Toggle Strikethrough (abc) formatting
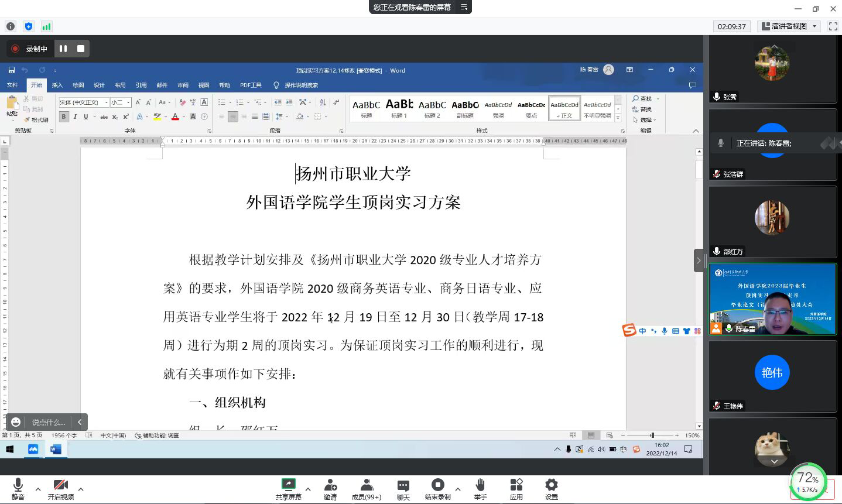This screenshot has height=504, width=842. (x=104, y=117)
